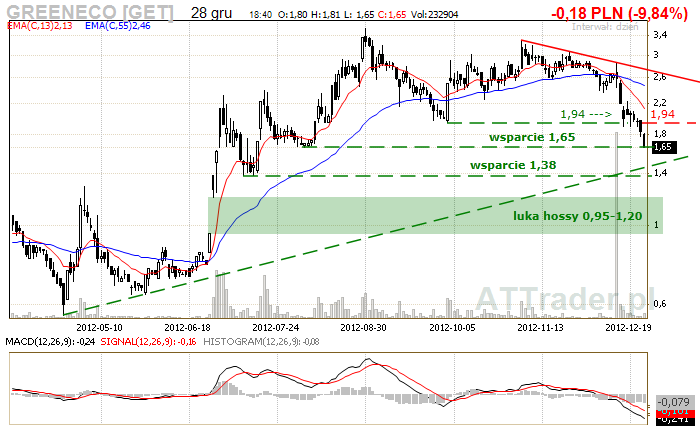
Task: Click the MACD(12,26,9): -0,24 label
Action: click(x=50, y=342)
